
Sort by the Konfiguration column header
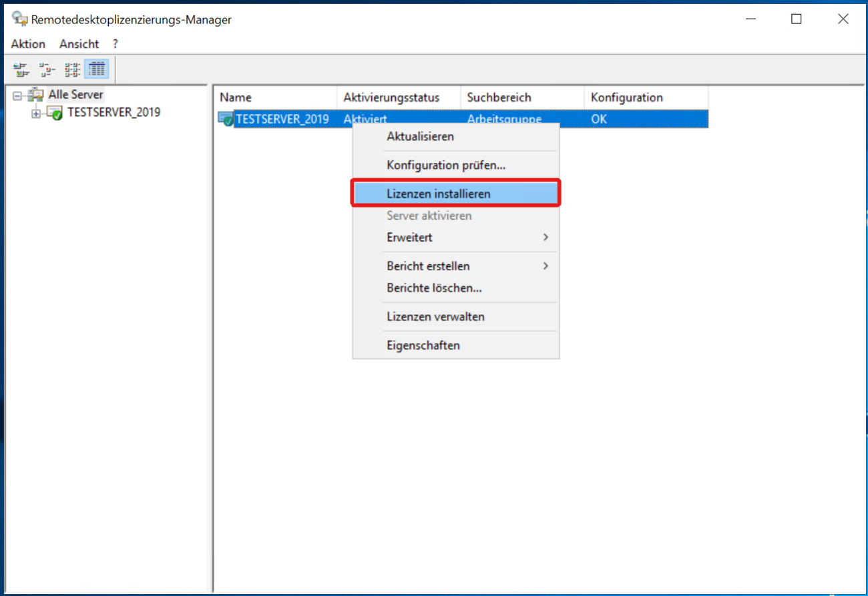coord(646,97)
